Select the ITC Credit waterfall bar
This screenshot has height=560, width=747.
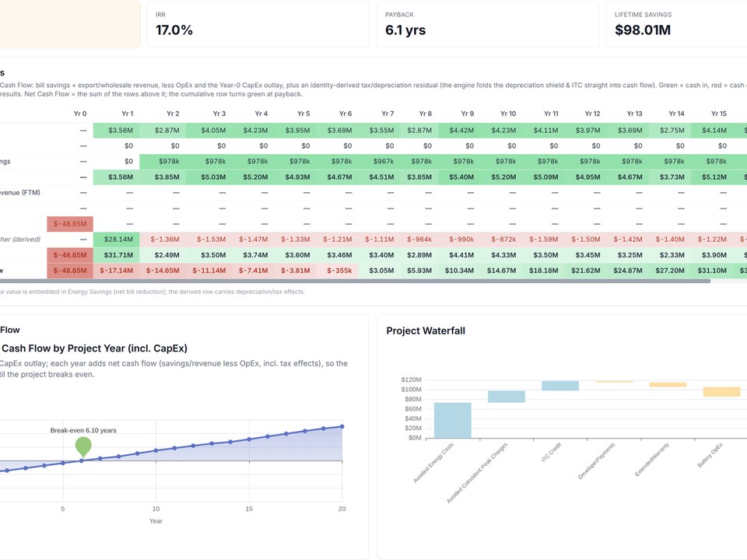click(560, 386)
